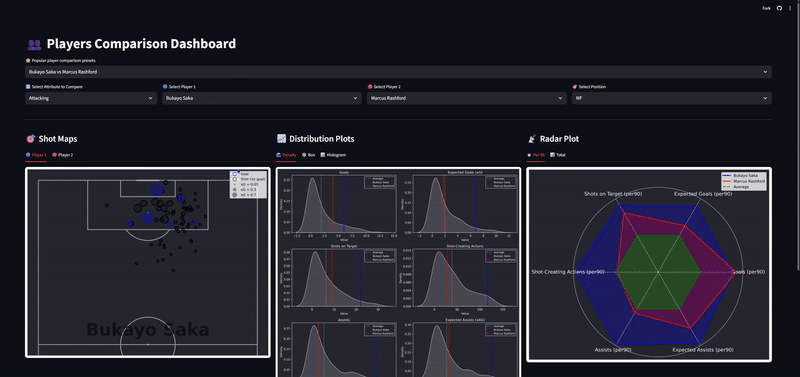The image size is (800, 377).
Task: Click the chart icon next to Distribution Plots
Action: coord(281,139)
